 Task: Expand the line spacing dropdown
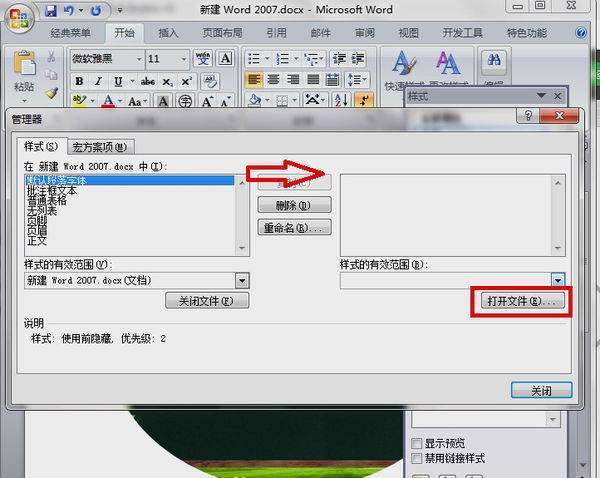pos(364,80)
